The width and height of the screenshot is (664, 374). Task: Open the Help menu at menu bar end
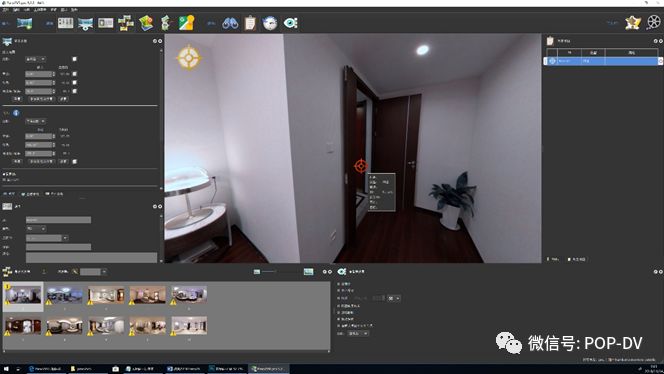click(x=74, y=9)
